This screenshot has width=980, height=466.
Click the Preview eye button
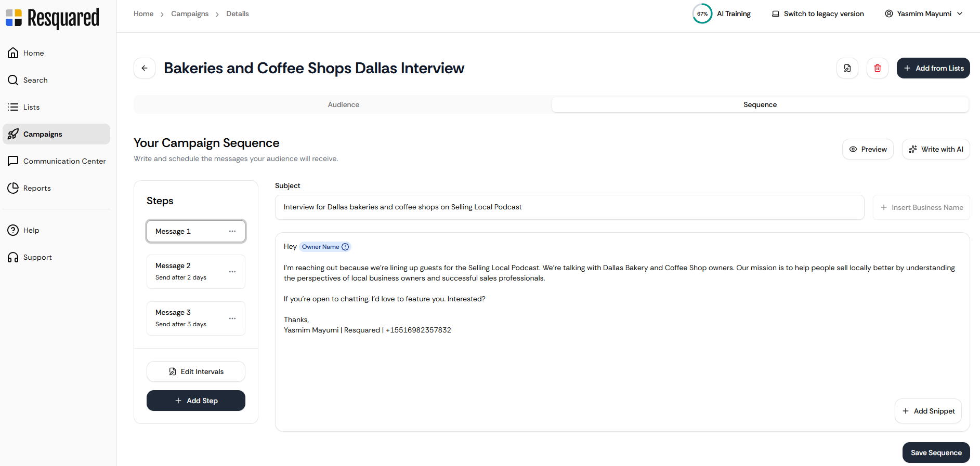(868, 149)
